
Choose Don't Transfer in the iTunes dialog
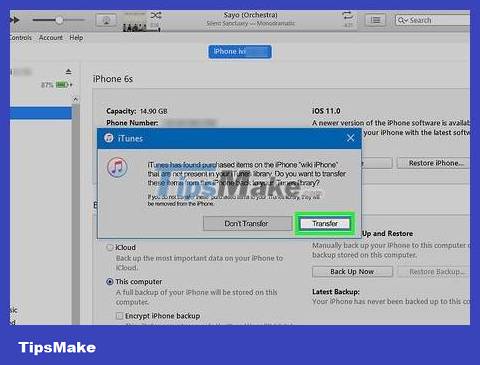tap(247, 224)
